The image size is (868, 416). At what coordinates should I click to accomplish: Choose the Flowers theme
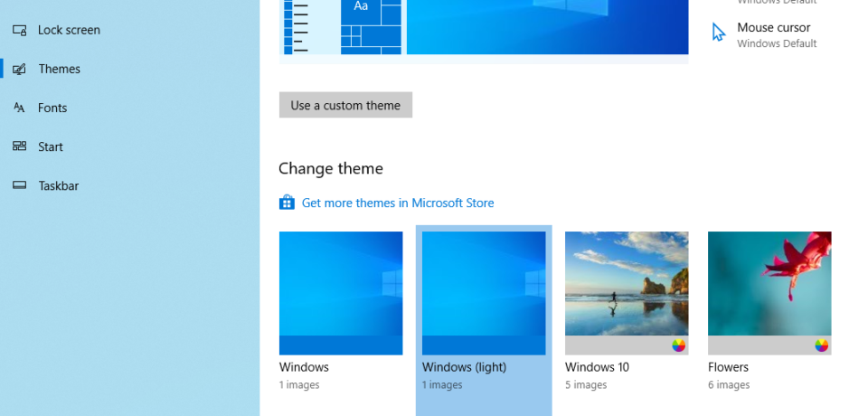pyautogui.click(x=769, y=293)
